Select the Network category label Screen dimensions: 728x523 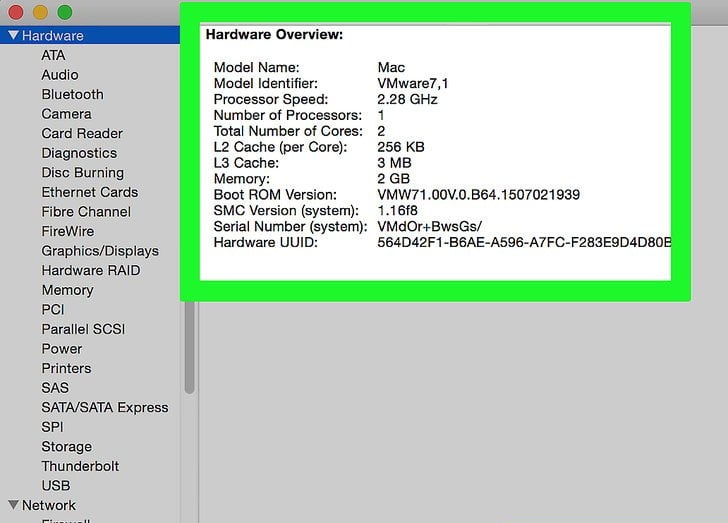(x=49, y=505)
